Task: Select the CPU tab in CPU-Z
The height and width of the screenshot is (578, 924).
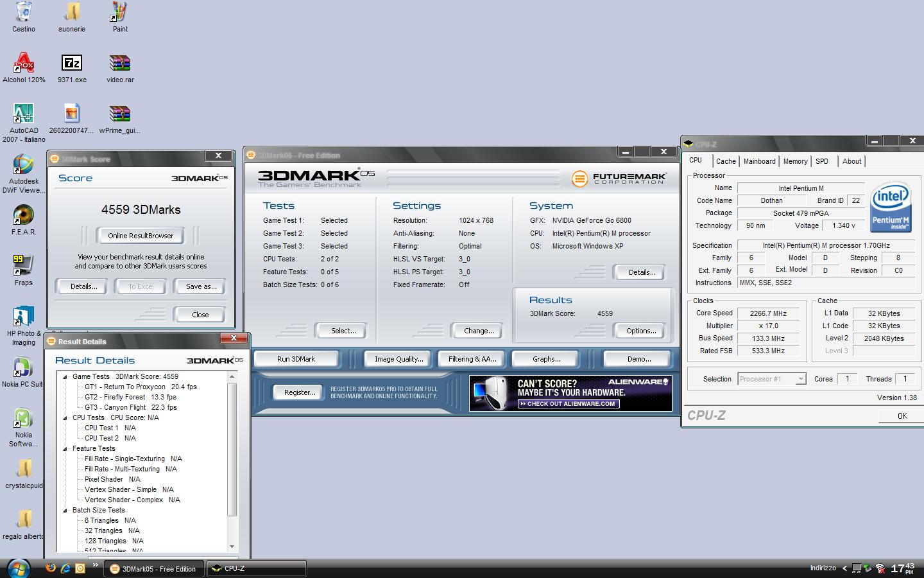Action: 696,160
